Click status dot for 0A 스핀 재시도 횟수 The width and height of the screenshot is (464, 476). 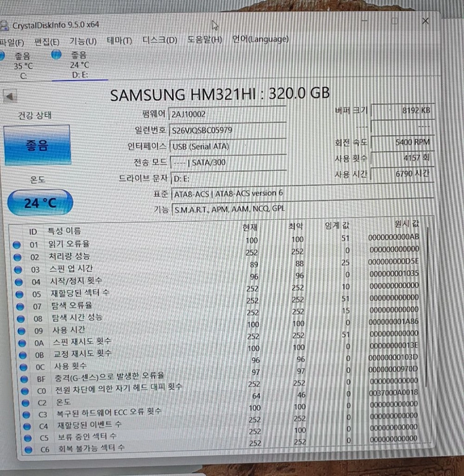22,343
